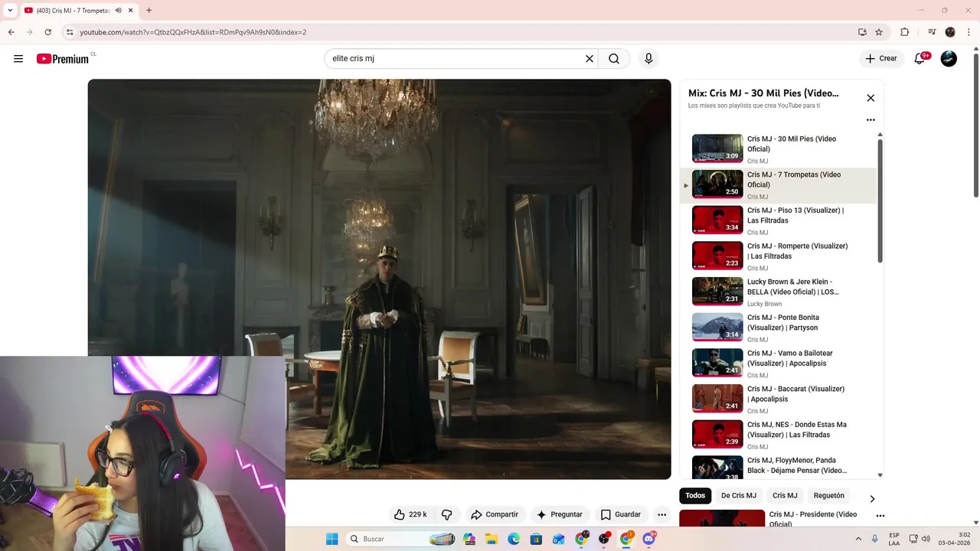This screenshot has width=980, height=551.
Task: Play Cris MJ - 30 Mil Pies
Action: (777, 149)
